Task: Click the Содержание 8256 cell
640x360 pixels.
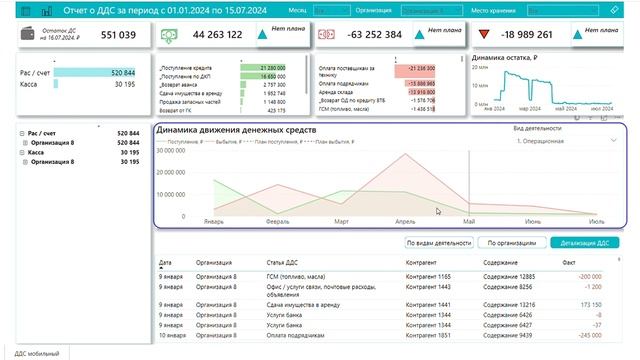Action: (507, 287)
